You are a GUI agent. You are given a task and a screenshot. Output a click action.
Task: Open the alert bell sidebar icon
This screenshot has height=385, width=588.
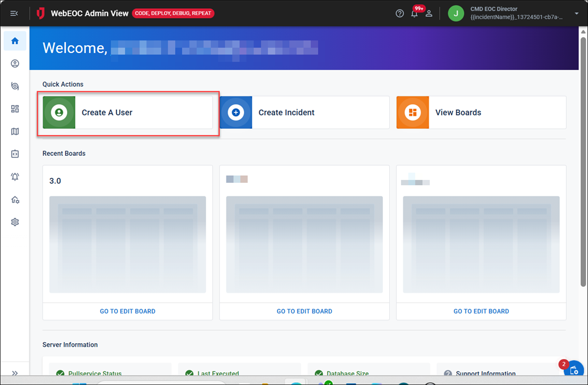[15, 176]
